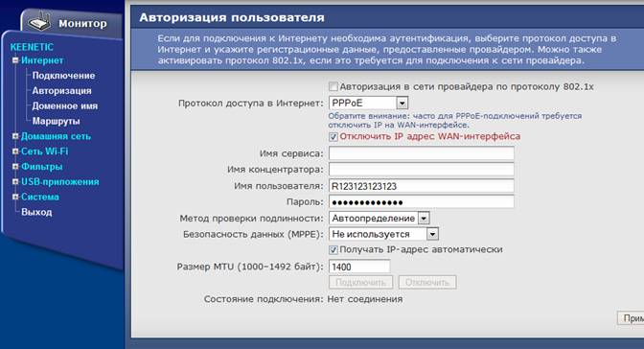Open Подключение page in sidebar
644x349 pixels.
coord(63,76)
